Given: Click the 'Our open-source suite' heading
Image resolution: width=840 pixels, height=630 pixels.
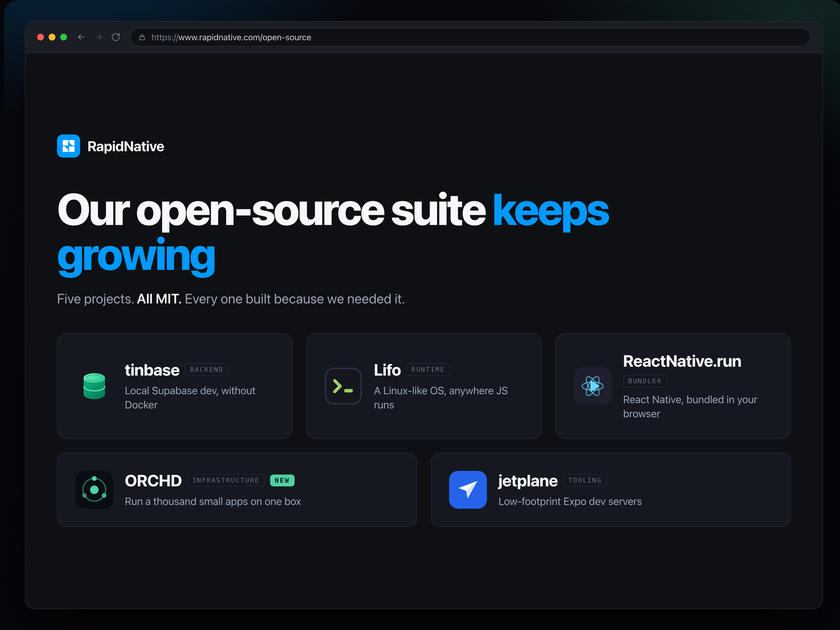Looking at the screenshot, I should pyautogui.click(x=271, y=211).
